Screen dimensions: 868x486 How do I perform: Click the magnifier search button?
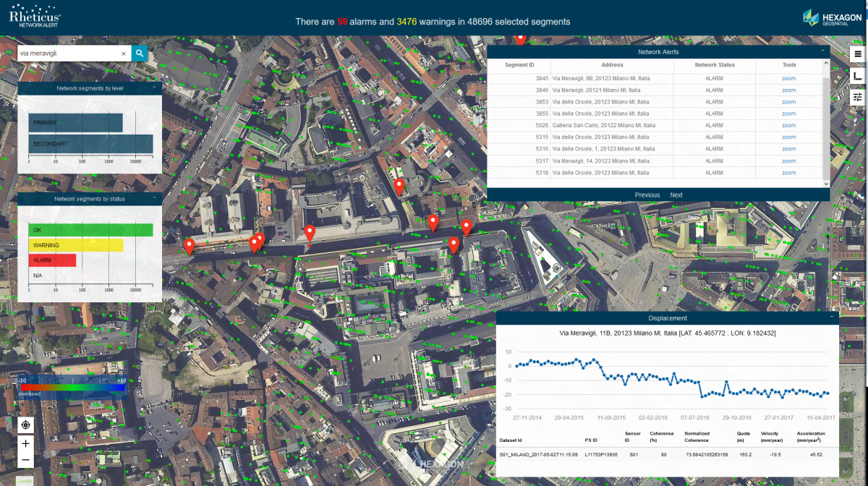click(x=140, y=53)
